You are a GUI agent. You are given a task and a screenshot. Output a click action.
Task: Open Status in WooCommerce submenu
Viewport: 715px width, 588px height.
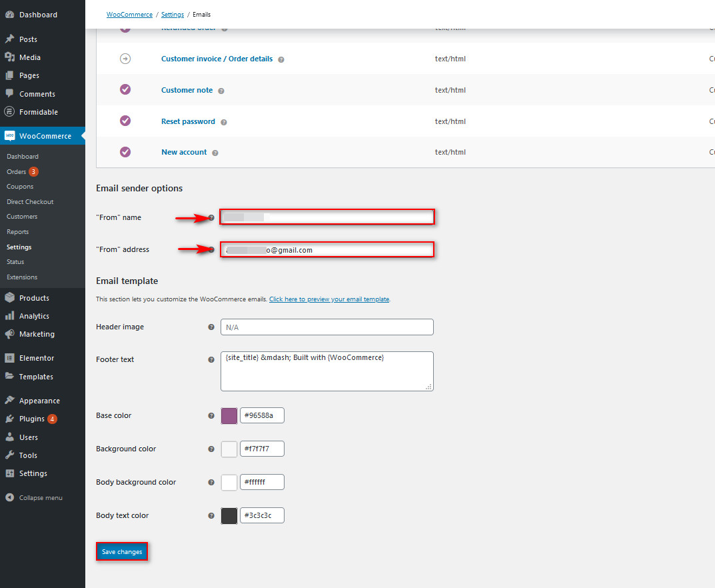[15, 262]
